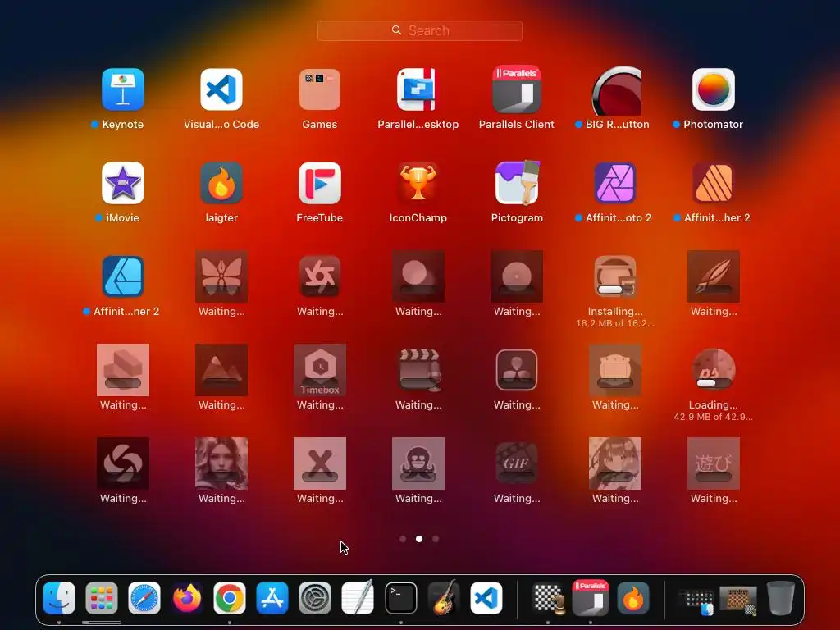
Task: Open the Chess app in the Dock
Action: click(547, 597)
